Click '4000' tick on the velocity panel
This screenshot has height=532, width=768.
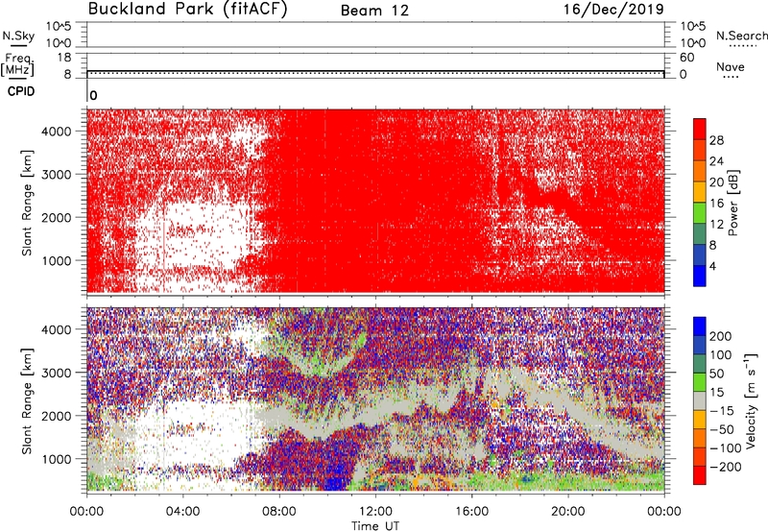point(57,329)
